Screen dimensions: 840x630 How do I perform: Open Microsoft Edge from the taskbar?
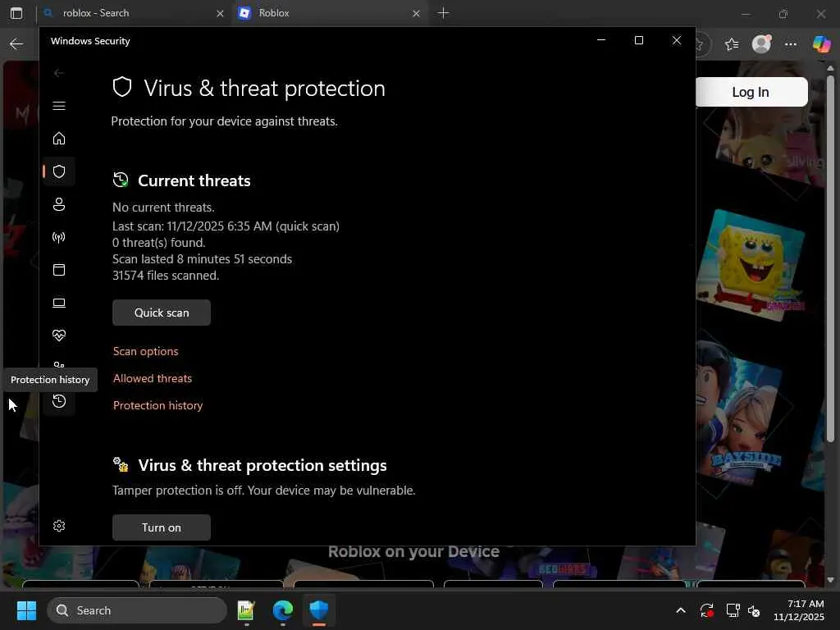click(282, 610)
